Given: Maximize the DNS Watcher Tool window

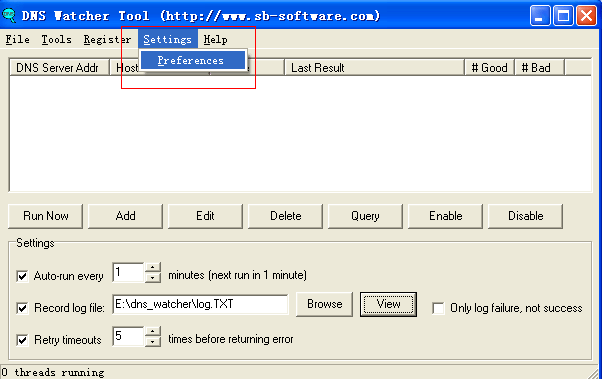Looking at the screenshot, I should [x=563, y=16].
